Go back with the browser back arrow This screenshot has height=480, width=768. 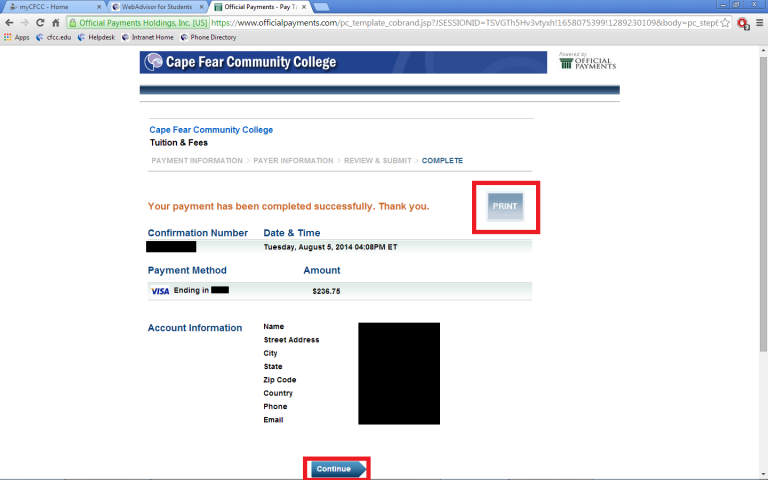9,23
